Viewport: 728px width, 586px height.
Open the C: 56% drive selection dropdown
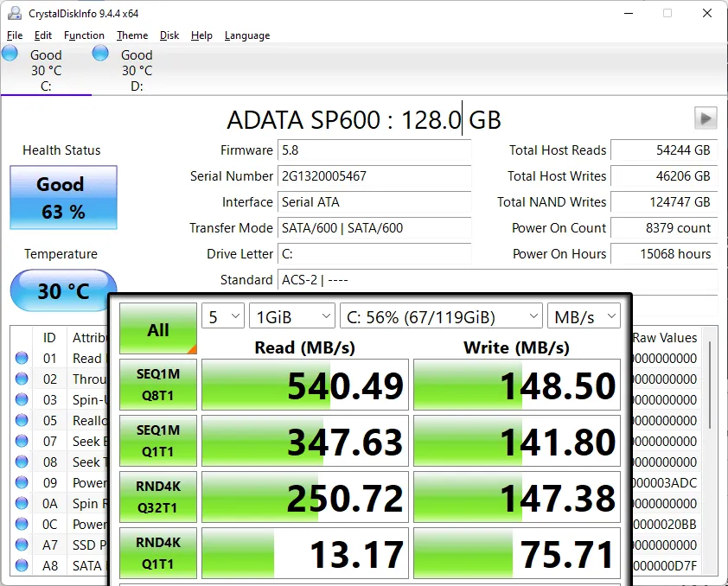click(x=441, y=316)
